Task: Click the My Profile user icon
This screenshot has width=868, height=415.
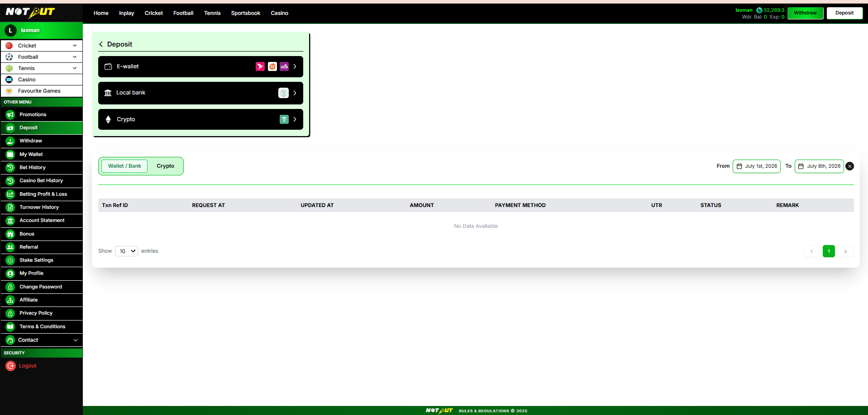Action: click(x=10, y=274)
